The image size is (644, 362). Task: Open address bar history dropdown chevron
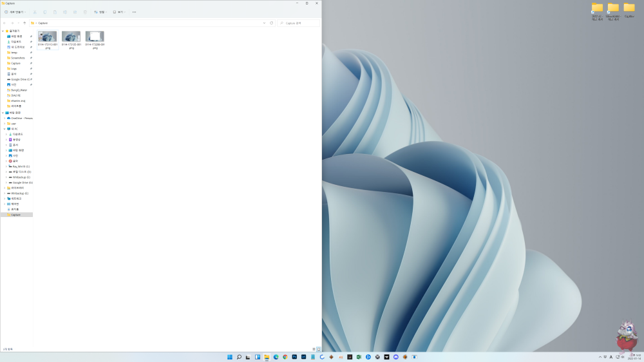(264, 23)
